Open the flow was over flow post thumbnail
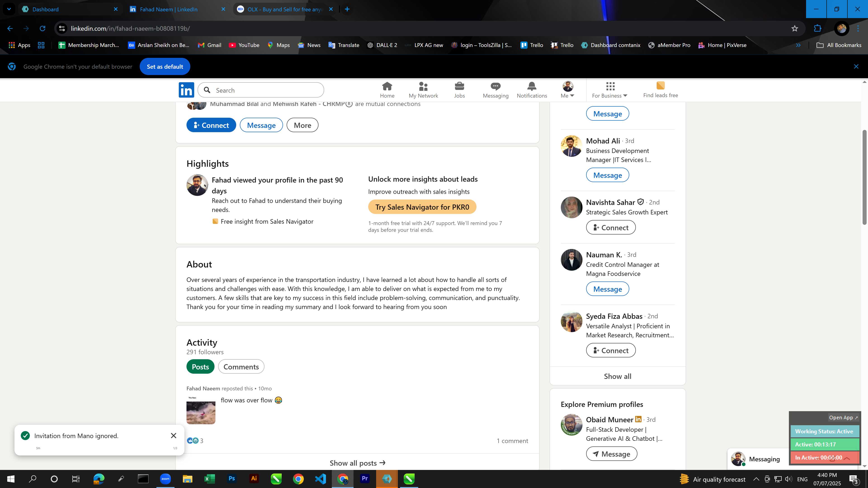 coord(201,410)
